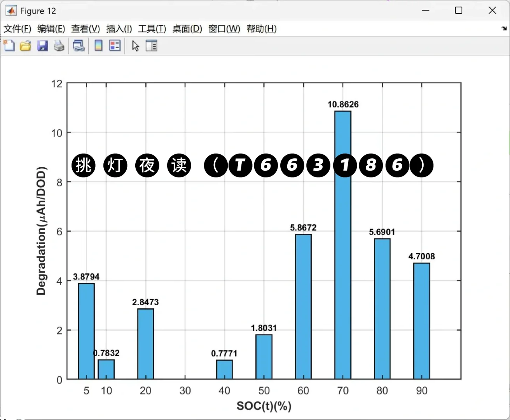Screen dimensions: 510x420
Task: Click the x-axis tick label 70
Action: pyautogui.click(x=343, y=390)
